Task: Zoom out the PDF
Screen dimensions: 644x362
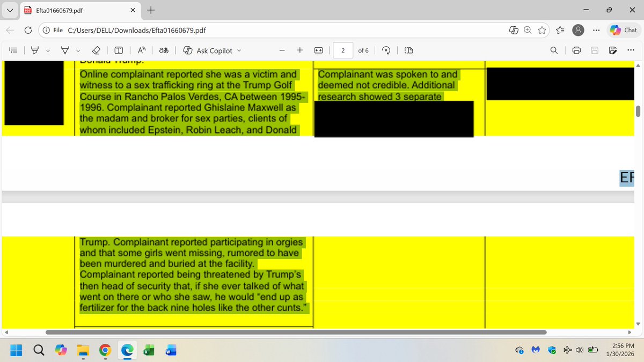Action: click(x=282, y=50)
